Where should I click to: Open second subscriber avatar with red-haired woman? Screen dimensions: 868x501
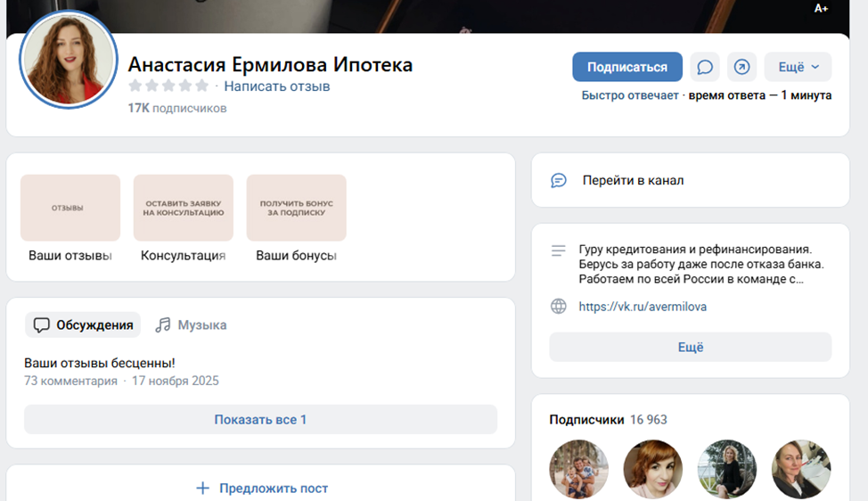(x=653, y=470)
